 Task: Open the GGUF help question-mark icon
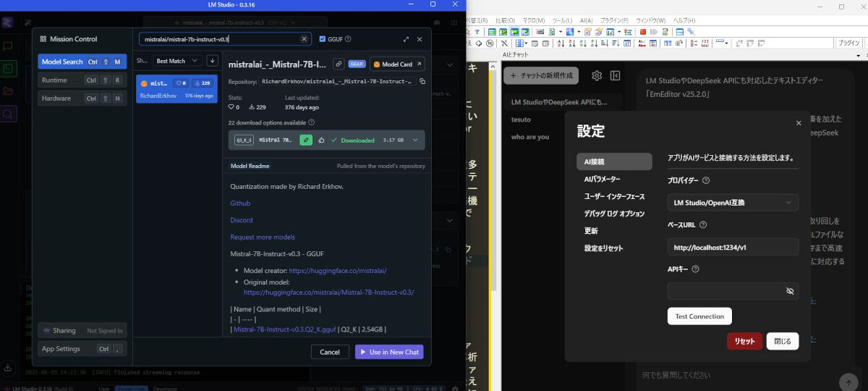coord(348,39)
